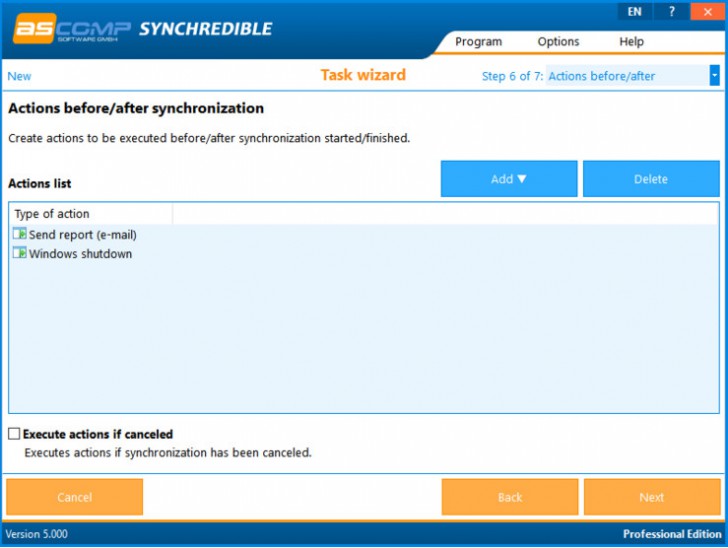Click the New link
Image resolution: width=728 pixels, height=548 pixels.
click(x=20, y=76)
